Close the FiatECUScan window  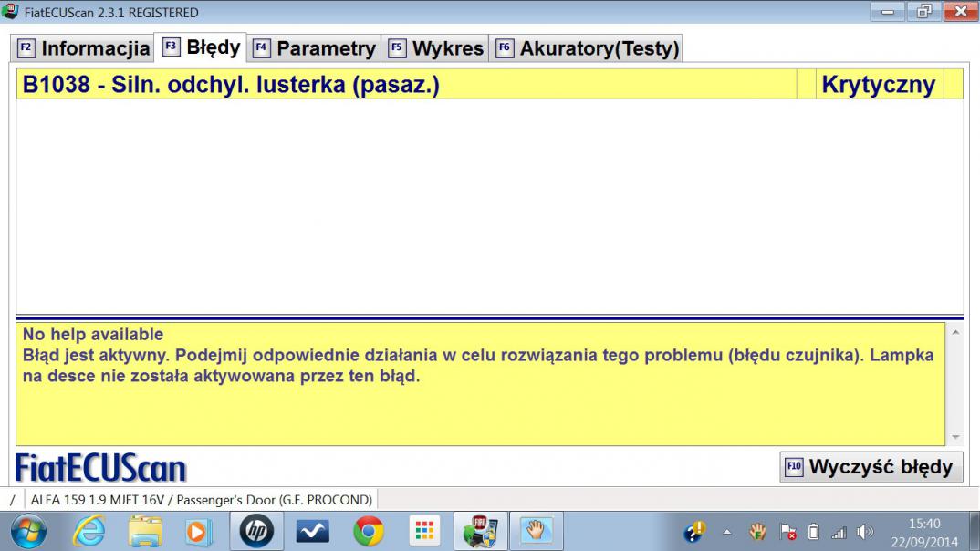961,11
